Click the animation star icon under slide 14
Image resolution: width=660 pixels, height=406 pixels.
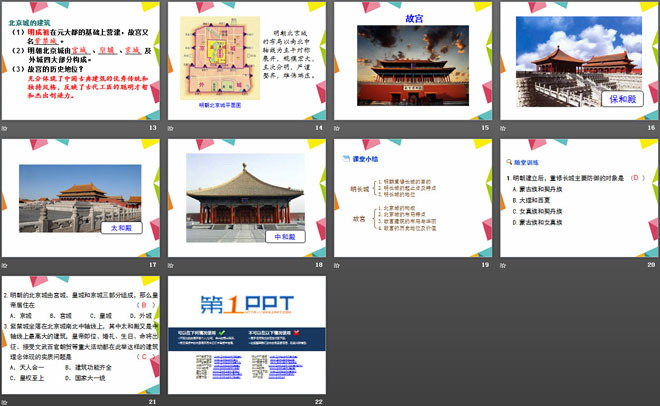(171, 128)
